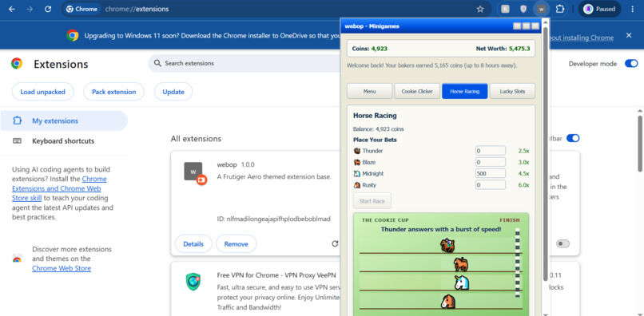This screenshot has height=316, width=644.
Task: Click the Start Race button
Action: click(x=372, y=201)
